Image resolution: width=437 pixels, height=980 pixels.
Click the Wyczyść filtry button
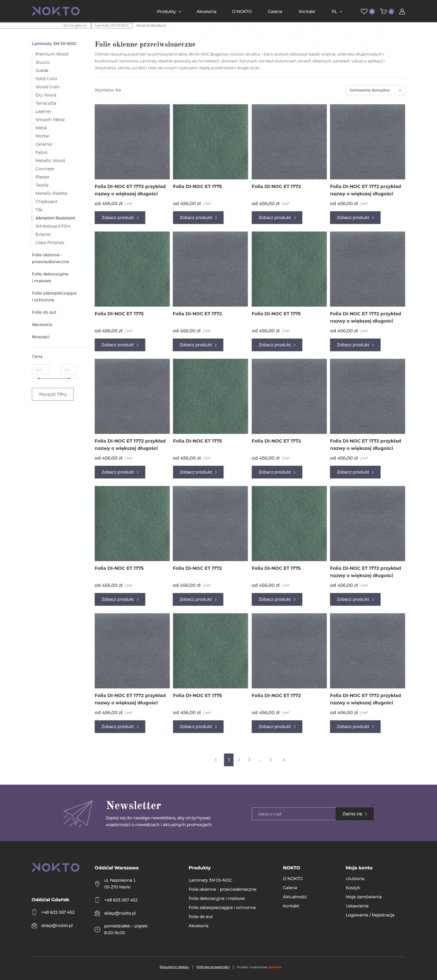click(53, 394)
